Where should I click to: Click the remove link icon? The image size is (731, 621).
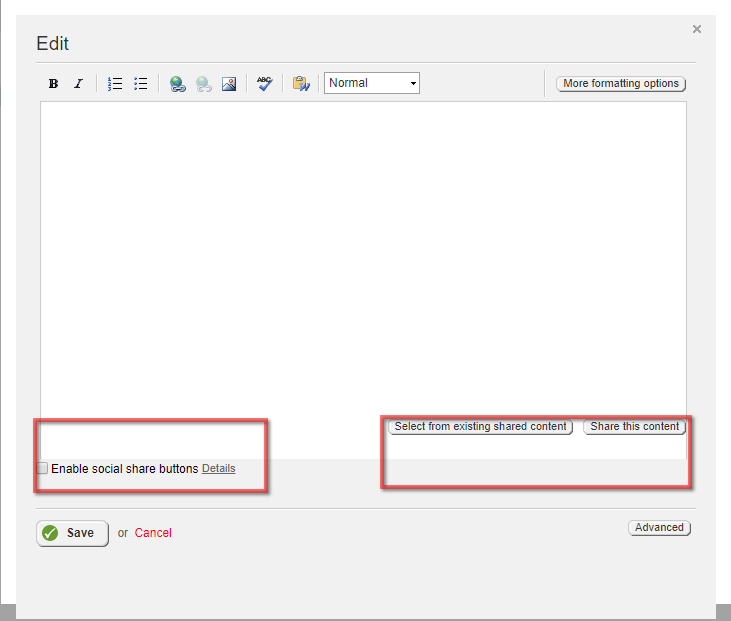[x=204, y=83]
